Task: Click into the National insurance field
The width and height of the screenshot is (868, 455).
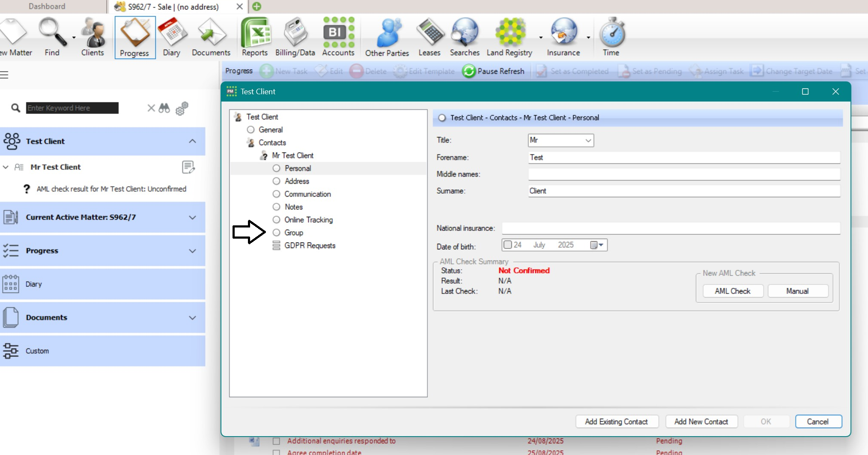Action: 671,228
